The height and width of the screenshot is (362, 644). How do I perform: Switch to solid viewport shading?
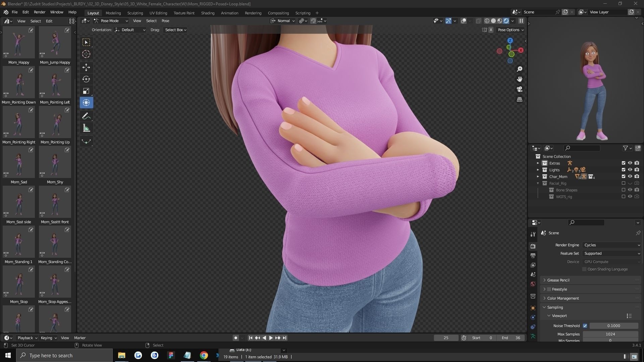[493, 21]
